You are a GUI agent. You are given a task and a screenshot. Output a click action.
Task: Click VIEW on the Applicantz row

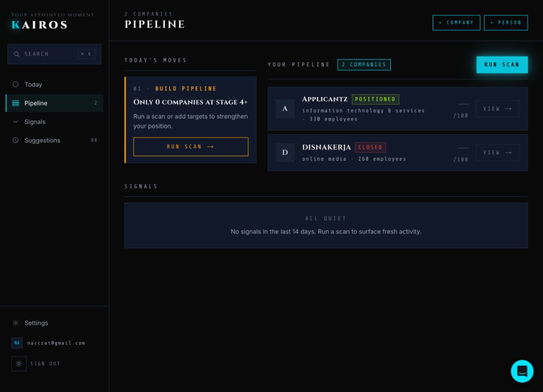pyautogui.click(x=497, y=109)
